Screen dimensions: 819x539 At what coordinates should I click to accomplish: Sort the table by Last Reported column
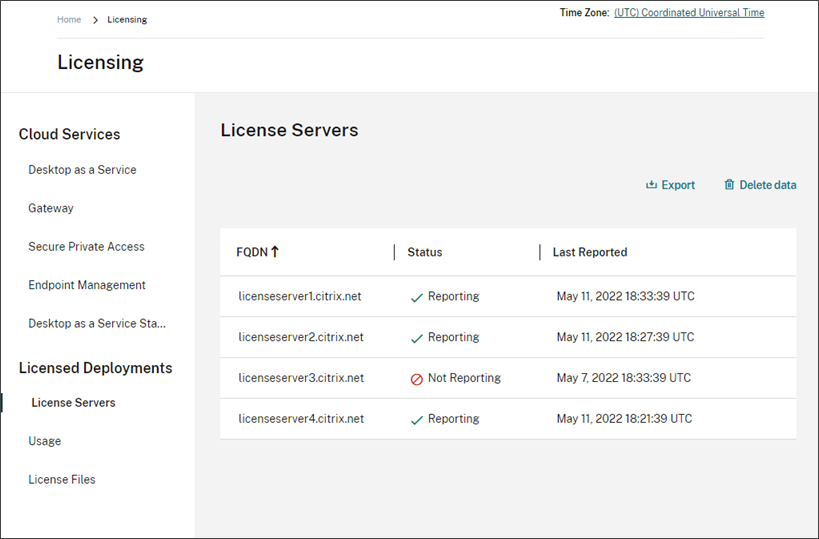[590, 252]
